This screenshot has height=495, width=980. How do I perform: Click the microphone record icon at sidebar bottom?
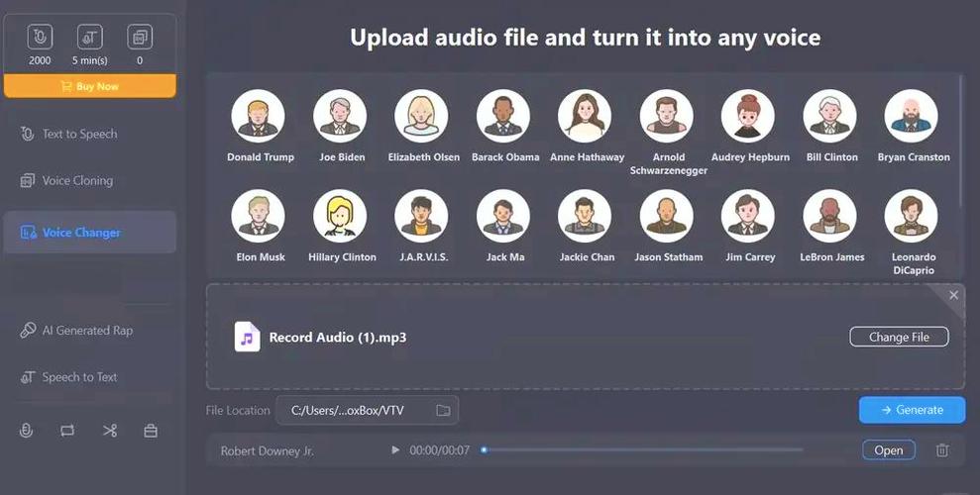coord(26,431)
